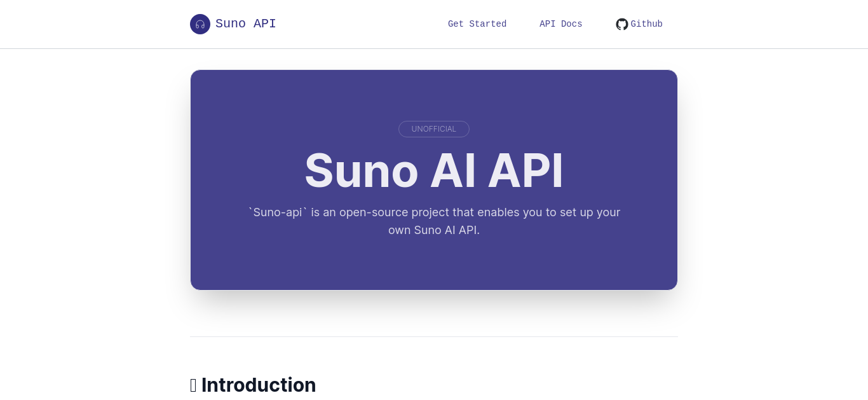The height and width of the screenshot is (400, 868).
Task: Click the headphones logo icon
Action: (x=200, y=24)
